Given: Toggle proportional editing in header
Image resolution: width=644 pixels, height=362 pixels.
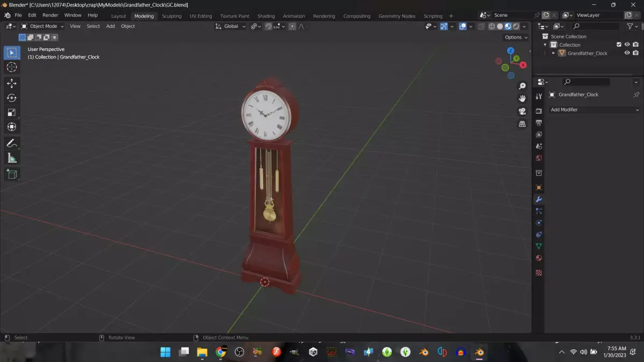Looking at the screenshot, I should point(292,26).
